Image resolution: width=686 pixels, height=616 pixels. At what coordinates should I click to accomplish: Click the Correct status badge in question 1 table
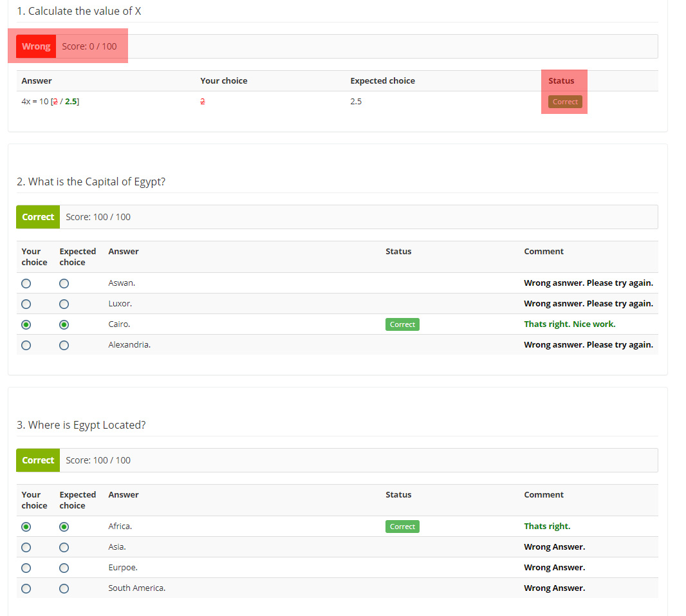[x=564, y=101]
